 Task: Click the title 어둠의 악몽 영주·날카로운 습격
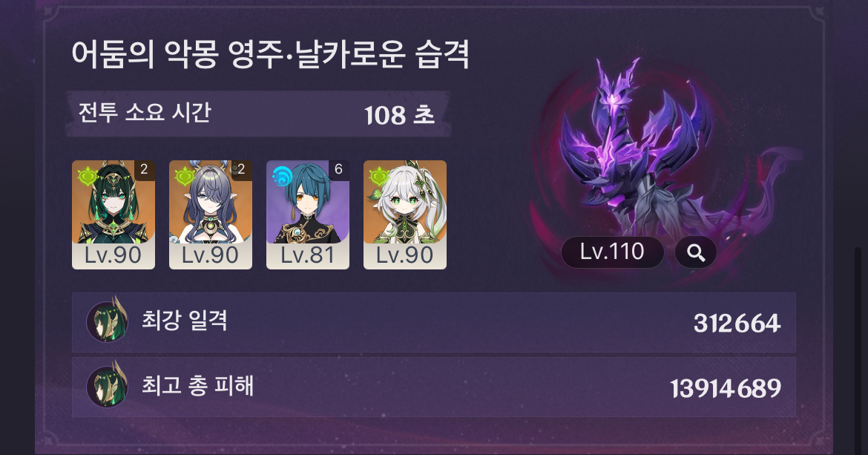(271, 54)
